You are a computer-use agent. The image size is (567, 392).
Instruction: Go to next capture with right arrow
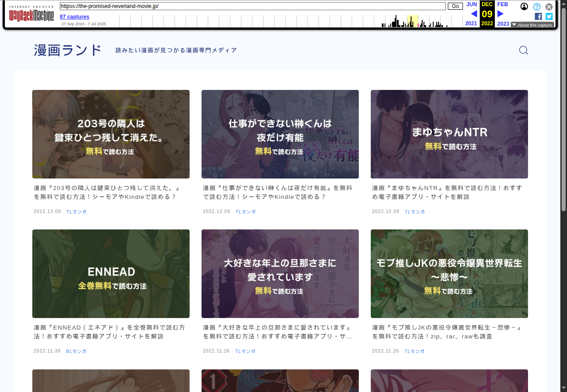click(x=501, y=14)
